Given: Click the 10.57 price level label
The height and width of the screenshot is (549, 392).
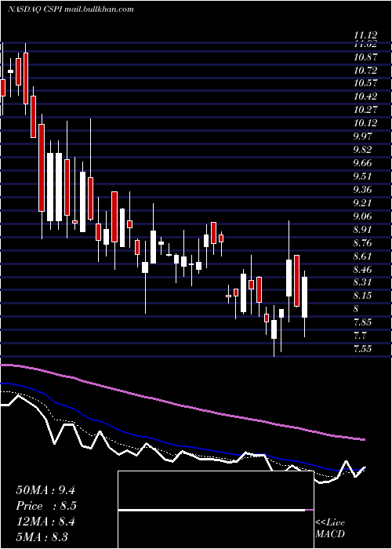Looking at the screenshot, I should pyautogui.click(x=365, y=84).
